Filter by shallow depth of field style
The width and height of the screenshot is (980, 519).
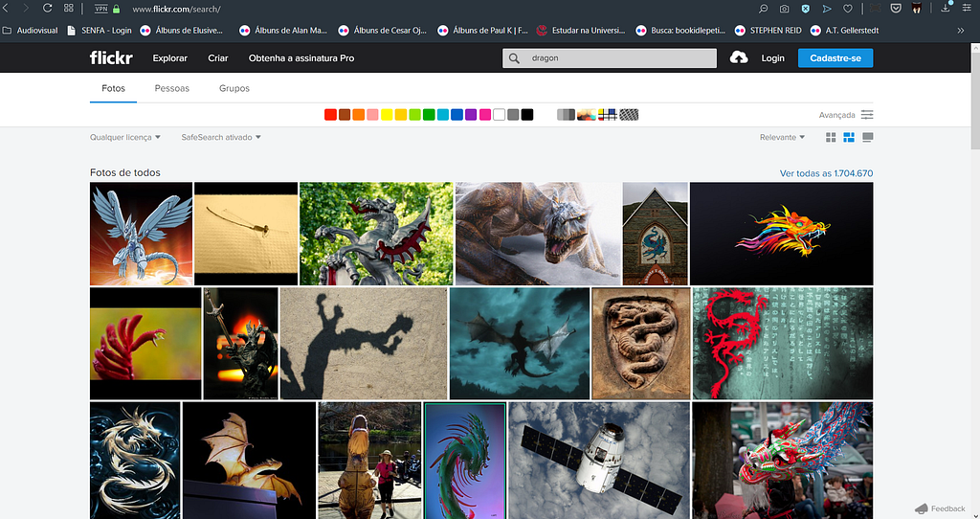(x=587, y=115)
